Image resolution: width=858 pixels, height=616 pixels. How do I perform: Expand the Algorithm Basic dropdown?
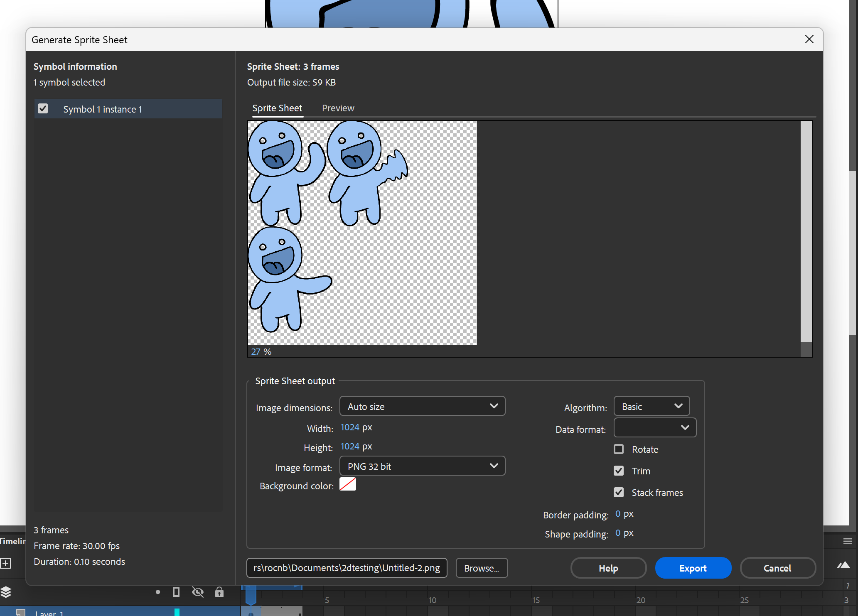click(x=651, y=406)
